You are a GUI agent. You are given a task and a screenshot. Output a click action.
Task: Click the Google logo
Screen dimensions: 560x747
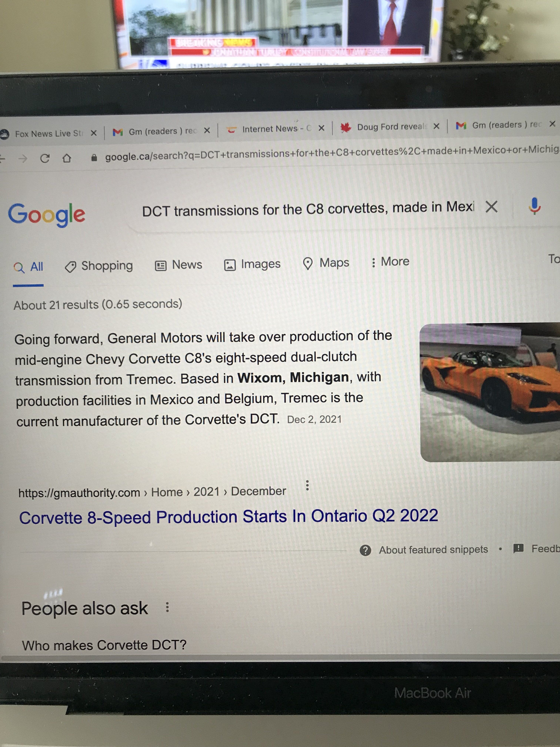tap(47, 214)
